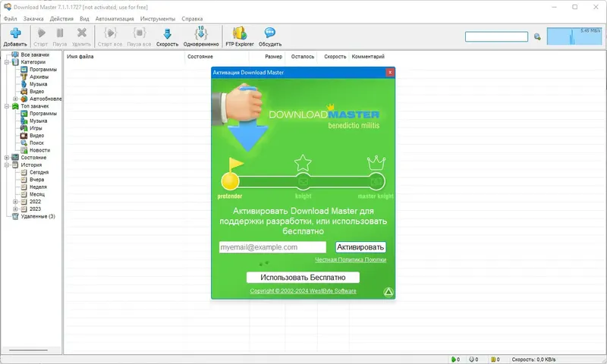The height and width of the screenshot is (364, 607).
Task: Click Скорость: 0,0 KB/s status text
Action: [533, 359]
